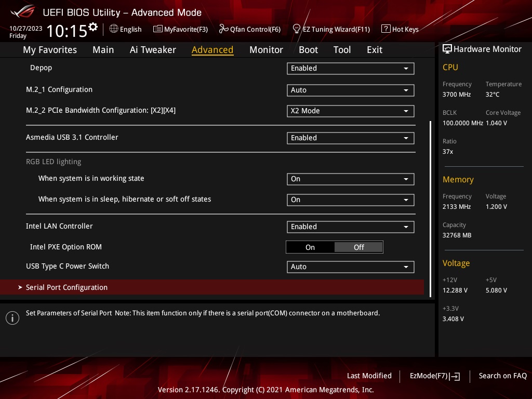Open the clock settings gear icon

tap(92, 26)
